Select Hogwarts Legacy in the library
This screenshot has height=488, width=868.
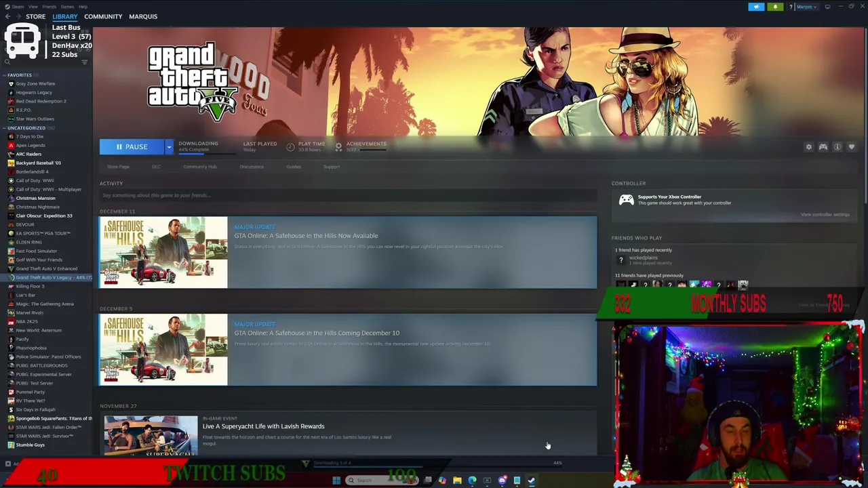click(x=34, y=92)
